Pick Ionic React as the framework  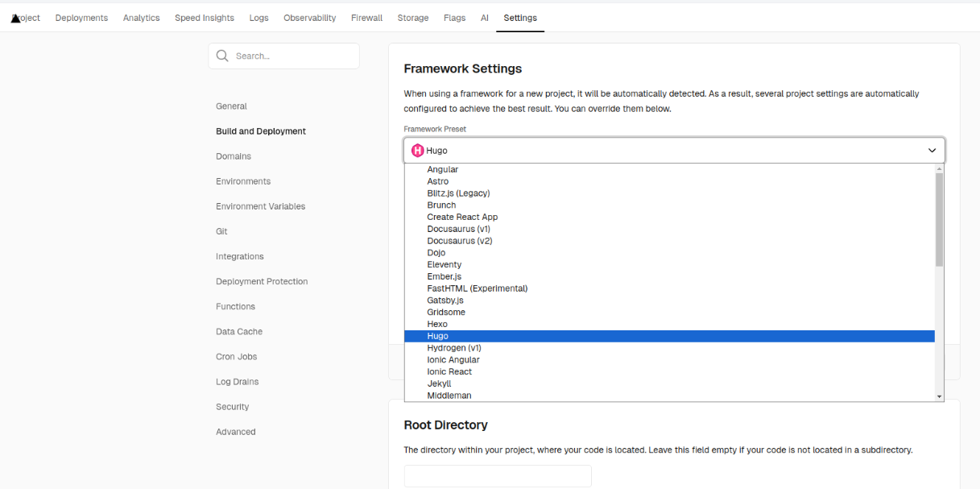pos(669,371)
